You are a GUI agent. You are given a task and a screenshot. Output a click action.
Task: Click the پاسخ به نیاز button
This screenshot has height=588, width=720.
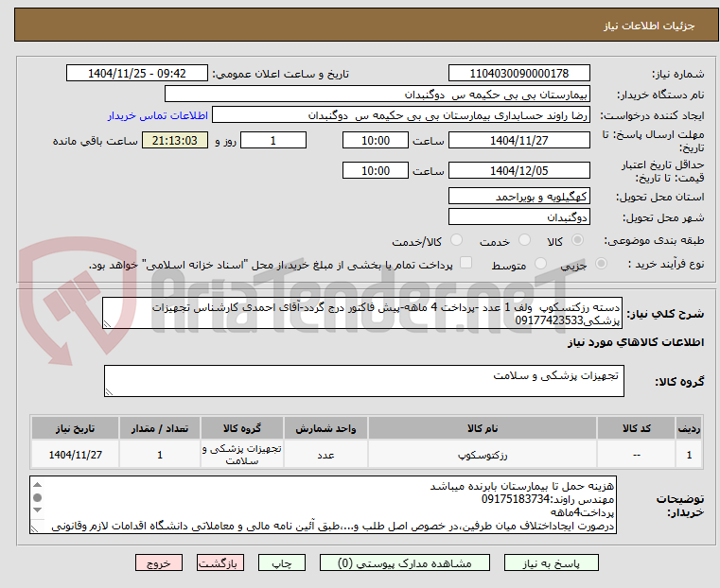[x=551, y=562]
